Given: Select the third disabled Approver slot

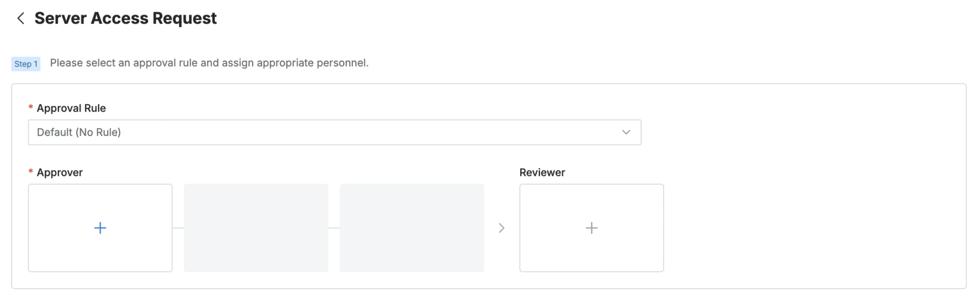Looking at the screenshot, I should [412, 228].
